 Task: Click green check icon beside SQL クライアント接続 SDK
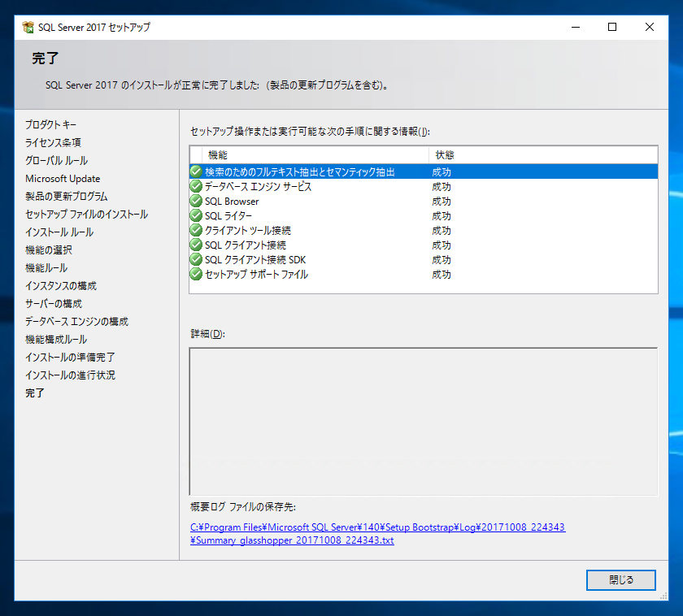click(x=196, y=260)
